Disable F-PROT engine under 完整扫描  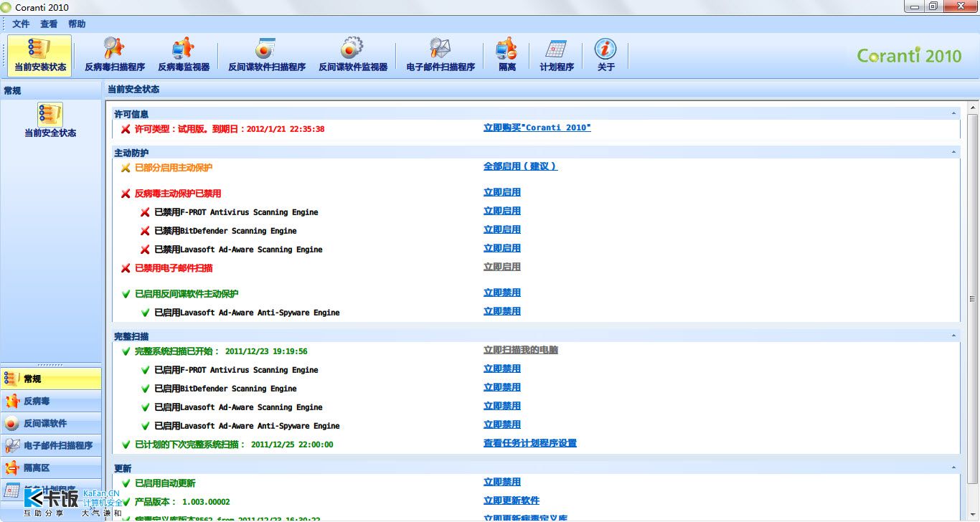click(502, 369)
